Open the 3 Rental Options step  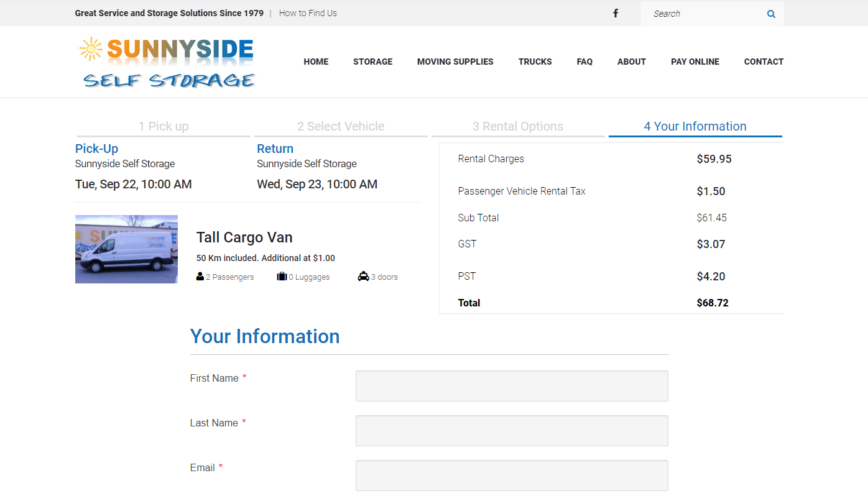(x=518, y=126)
